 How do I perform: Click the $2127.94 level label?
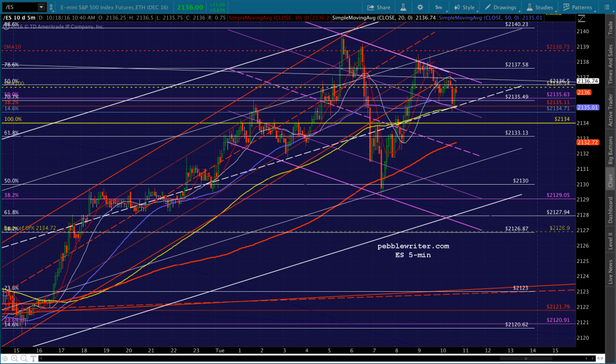pos(558,212)
